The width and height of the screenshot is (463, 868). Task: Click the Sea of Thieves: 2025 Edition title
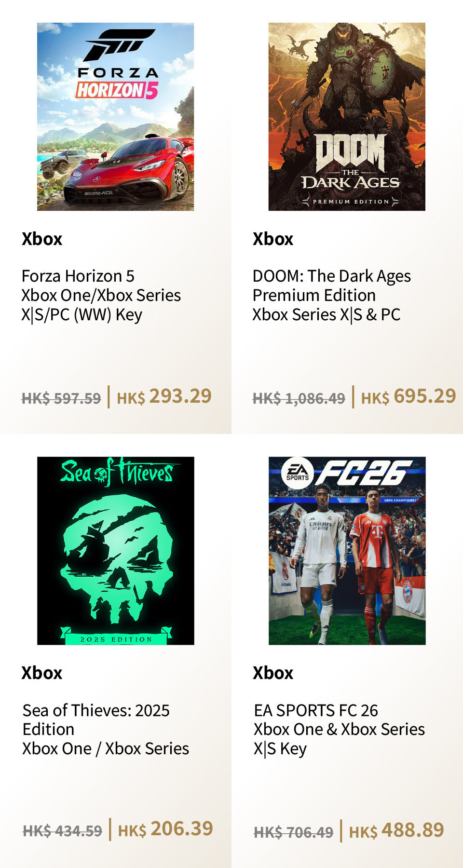coord(105,729)
